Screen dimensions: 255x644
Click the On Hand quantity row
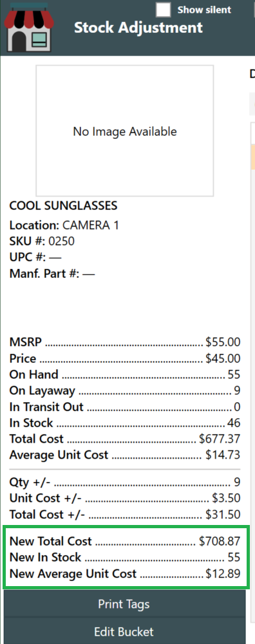tap(125, 374)
